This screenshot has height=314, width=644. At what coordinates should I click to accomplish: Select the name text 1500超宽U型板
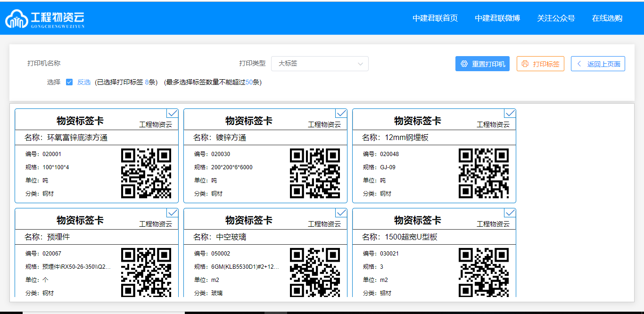411,237
